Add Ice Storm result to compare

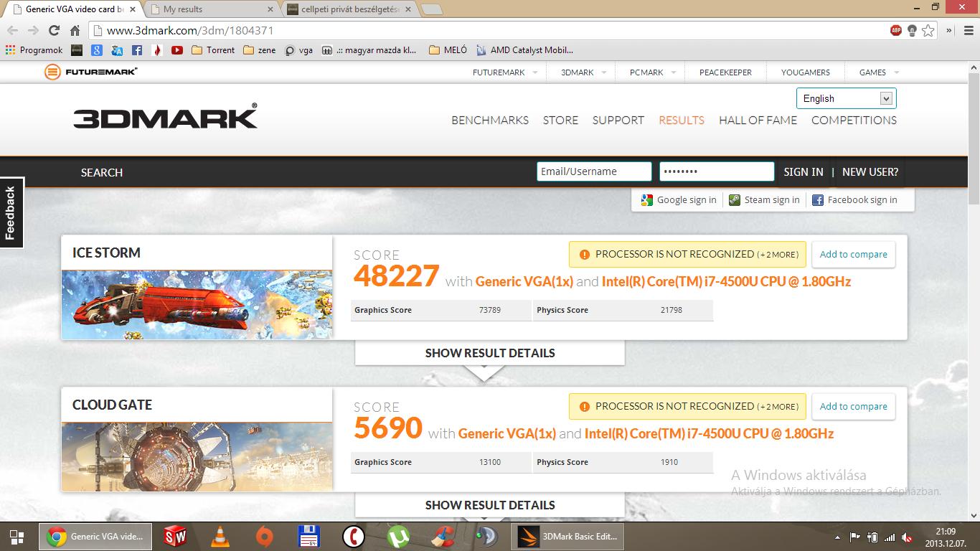[x=854, y=254]
